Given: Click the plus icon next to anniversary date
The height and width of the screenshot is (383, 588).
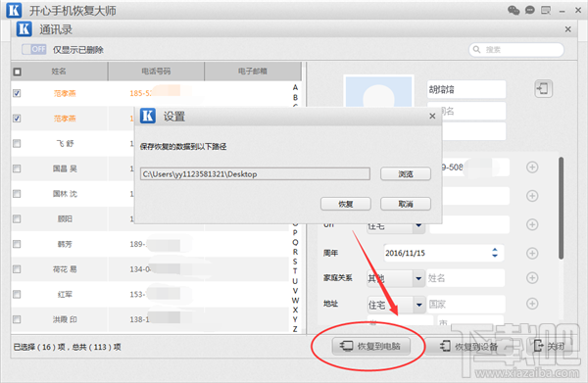Looking at the screenshot, I should [532, 254].
